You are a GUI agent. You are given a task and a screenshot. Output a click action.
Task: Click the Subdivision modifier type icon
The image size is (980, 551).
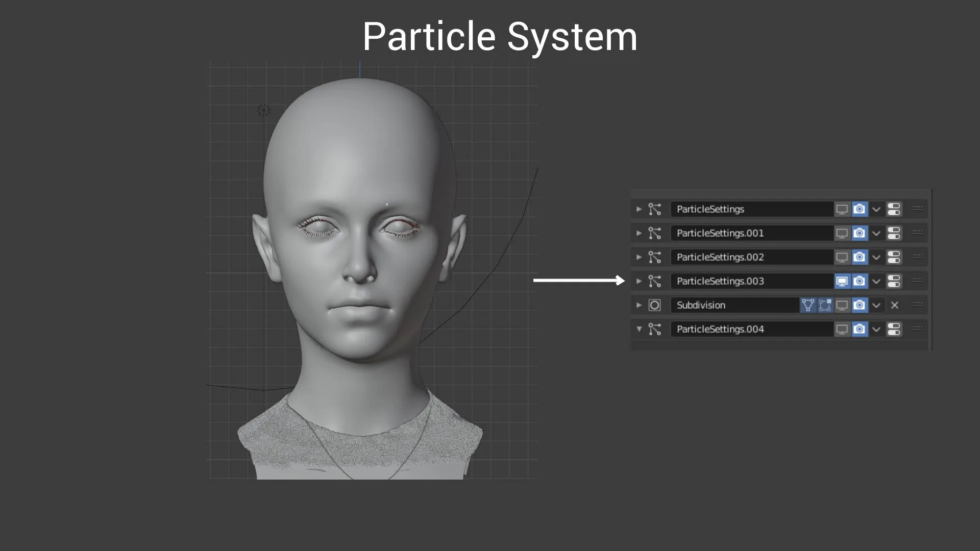(654, 305)
